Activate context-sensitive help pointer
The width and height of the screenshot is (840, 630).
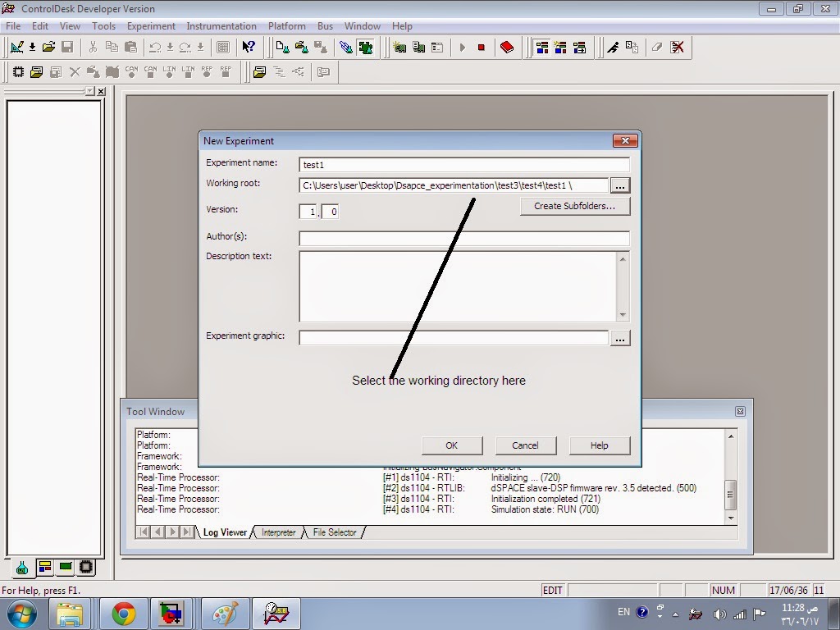(246, 47)
